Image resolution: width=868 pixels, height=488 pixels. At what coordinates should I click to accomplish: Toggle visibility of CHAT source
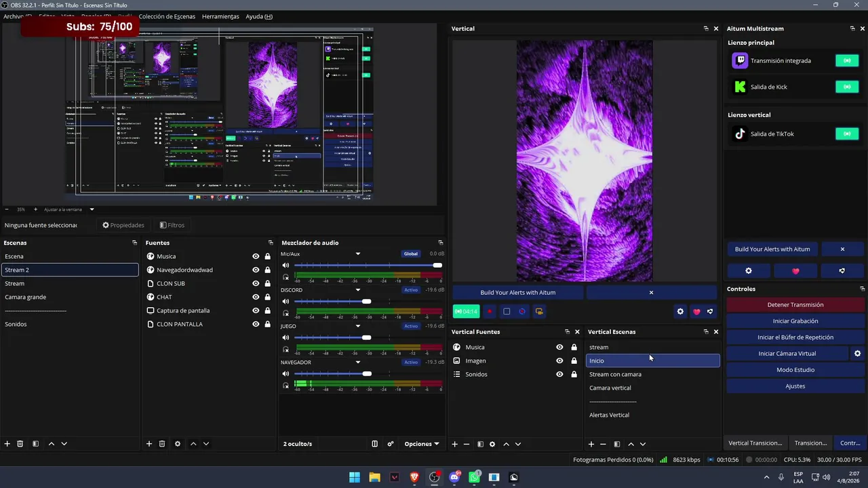256,297
